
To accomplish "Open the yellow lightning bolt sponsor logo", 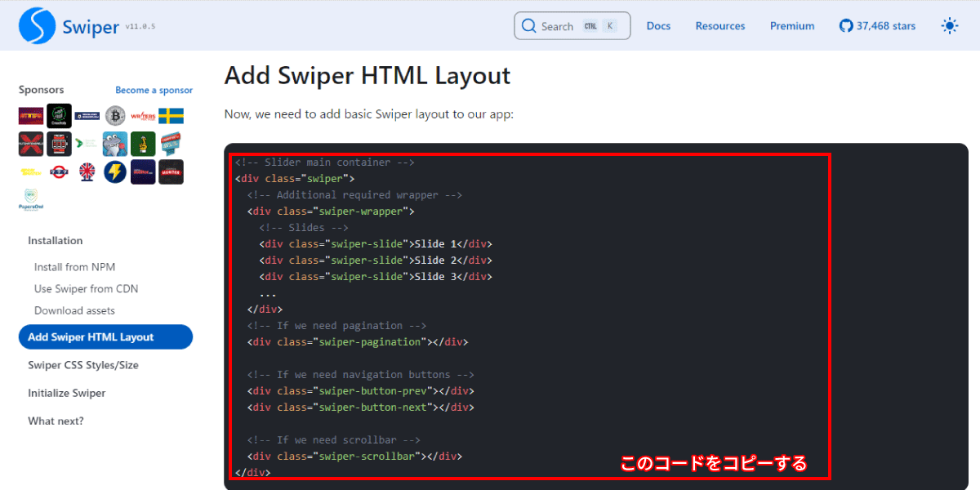I will click(x=115, y=171).
